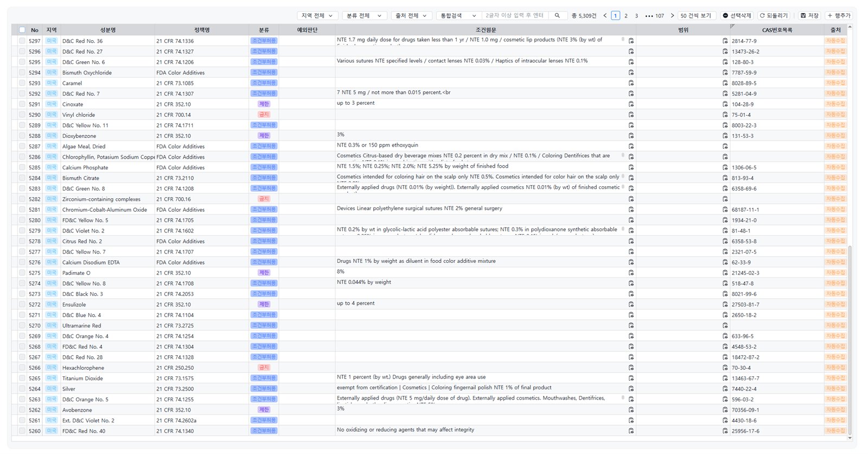Jump to last page 107

click(x=660, y=16)
